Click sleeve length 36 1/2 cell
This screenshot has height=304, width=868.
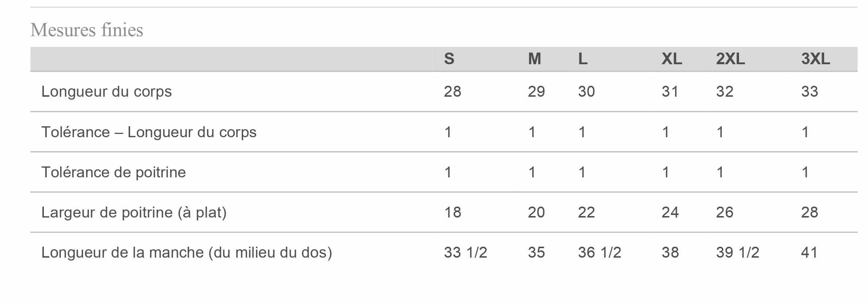coord(599,253)
